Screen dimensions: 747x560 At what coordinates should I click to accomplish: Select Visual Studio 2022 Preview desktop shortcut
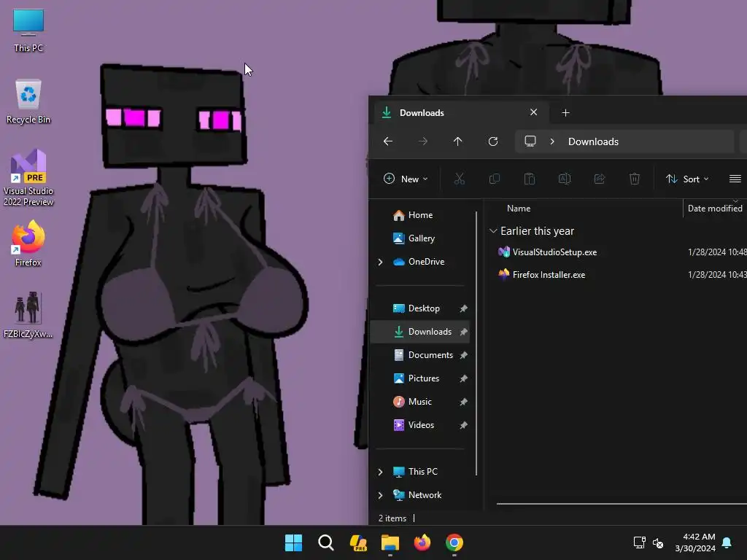[28, 178]
